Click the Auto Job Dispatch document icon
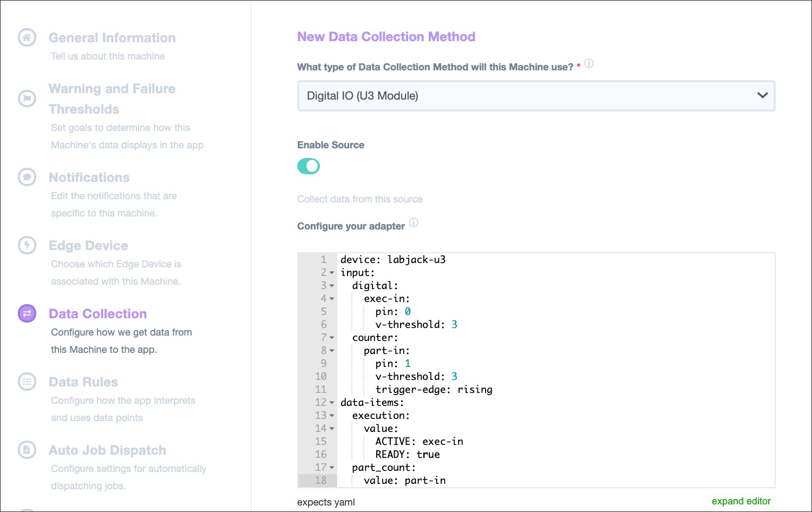 27,450
